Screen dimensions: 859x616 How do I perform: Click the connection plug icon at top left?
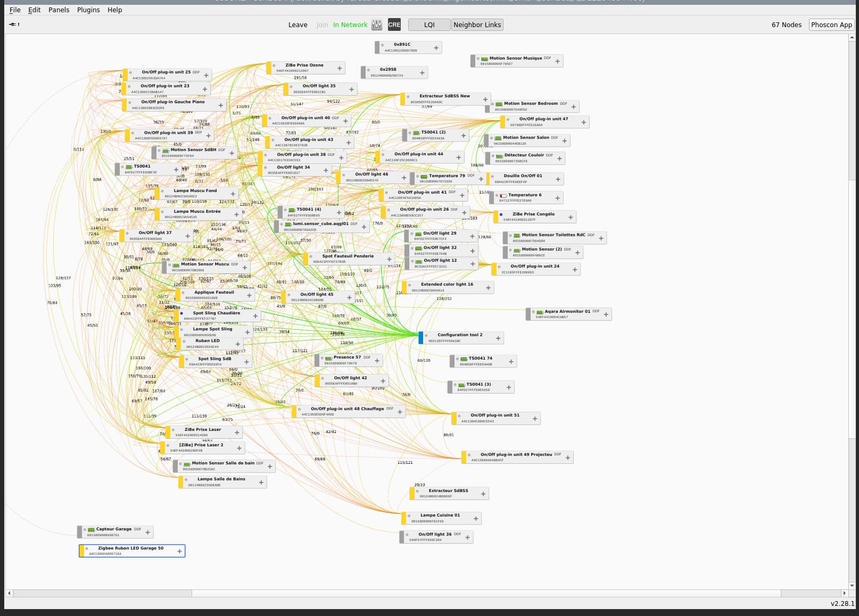coord(14,24)
